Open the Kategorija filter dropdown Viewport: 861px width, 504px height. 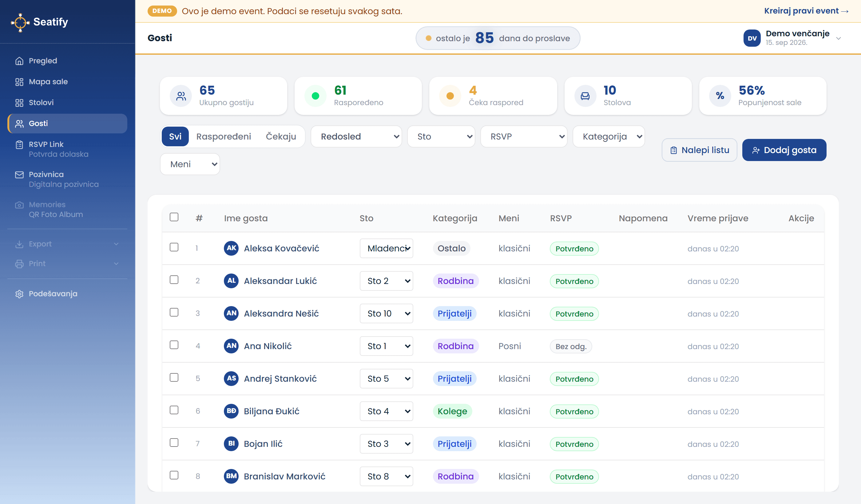pyautogui.click(x=609, y=136)
